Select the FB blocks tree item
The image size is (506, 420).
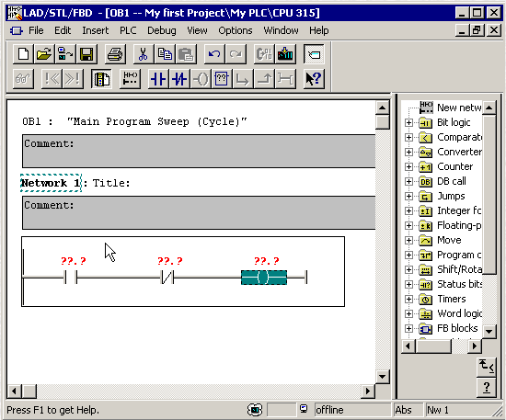pos(457,328)
